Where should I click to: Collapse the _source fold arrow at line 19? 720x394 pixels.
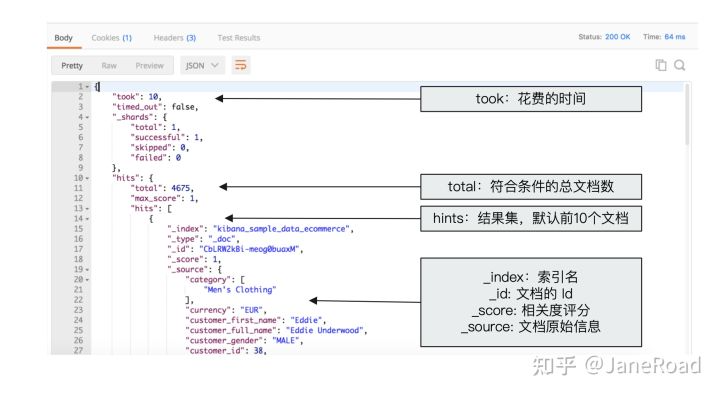(x=87, y=270)
